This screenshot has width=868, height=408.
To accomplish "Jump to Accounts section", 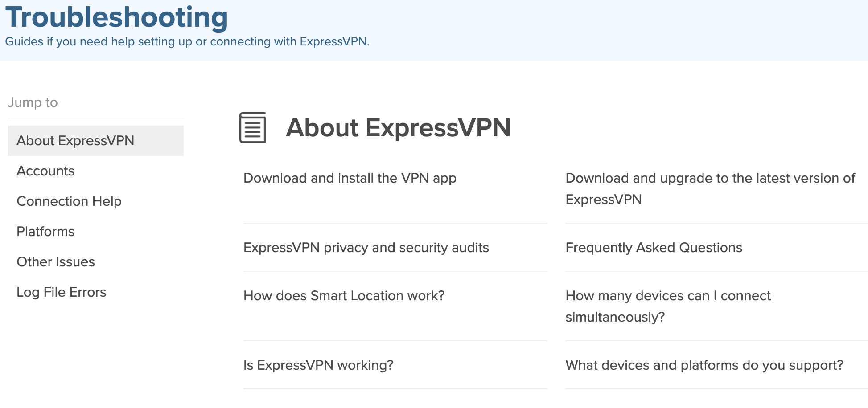I will [45, 171].
